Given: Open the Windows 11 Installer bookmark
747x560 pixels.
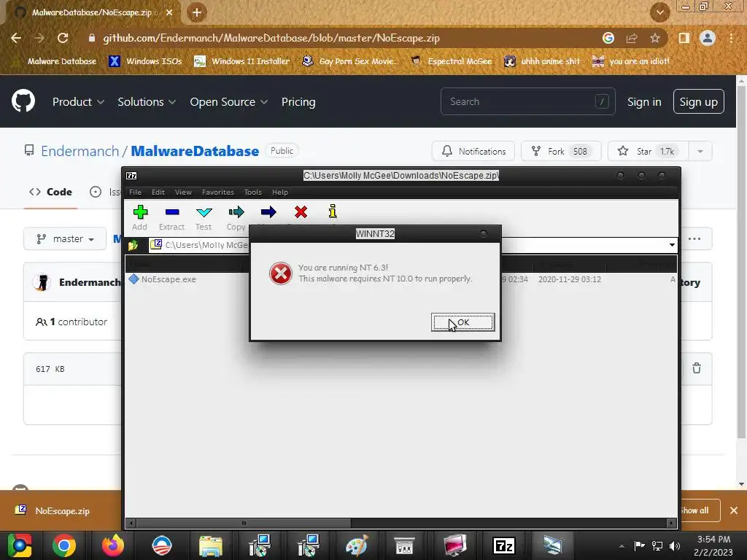Looking at the screenshot, I should point(241,61).
